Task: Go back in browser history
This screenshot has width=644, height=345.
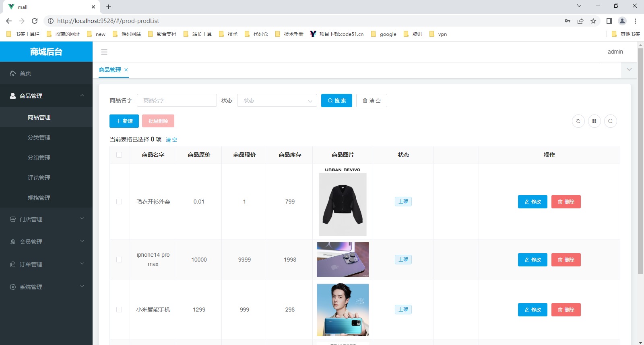Action: point(9,21)
